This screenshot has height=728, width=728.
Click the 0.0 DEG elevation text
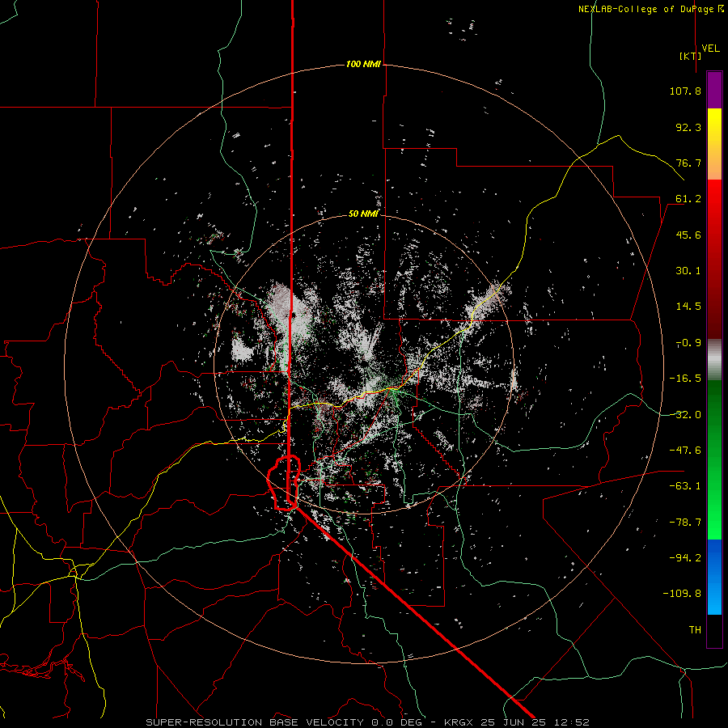pyautogui.click(x=396, y=722)
